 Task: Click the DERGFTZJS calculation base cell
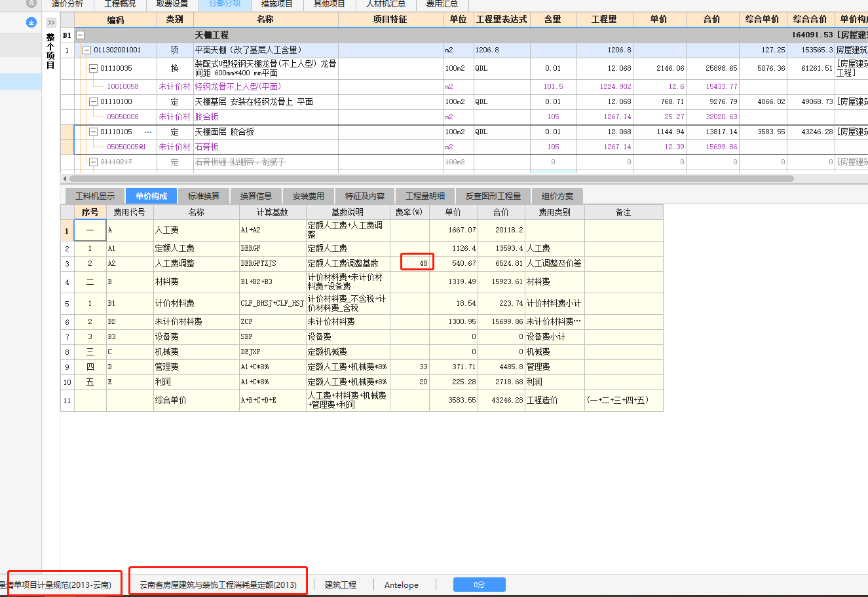tap(273, 263)
